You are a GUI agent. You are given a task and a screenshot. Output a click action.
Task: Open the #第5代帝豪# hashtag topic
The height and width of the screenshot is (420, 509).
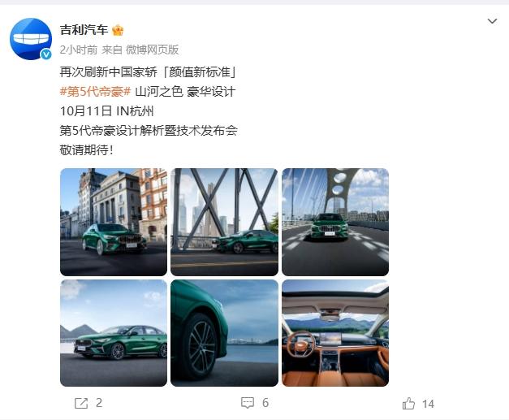(x=95, y=92)
